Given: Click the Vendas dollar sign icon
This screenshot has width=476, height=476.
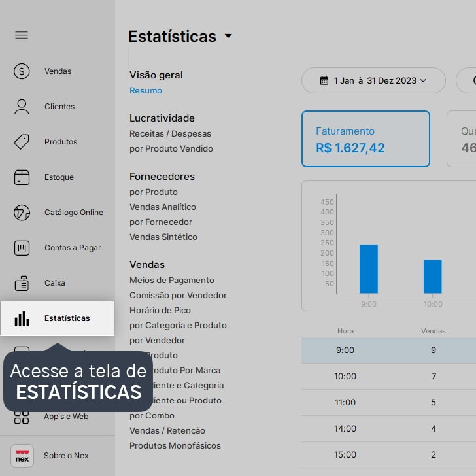Looking at the screenshot, I should (x=22, y=71).
